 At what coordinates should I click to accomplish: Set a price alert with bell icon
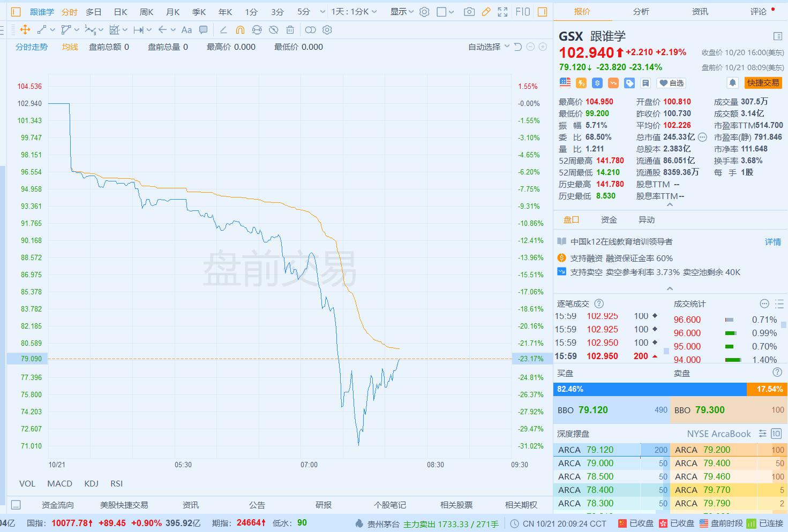click(x=732, y=83)
